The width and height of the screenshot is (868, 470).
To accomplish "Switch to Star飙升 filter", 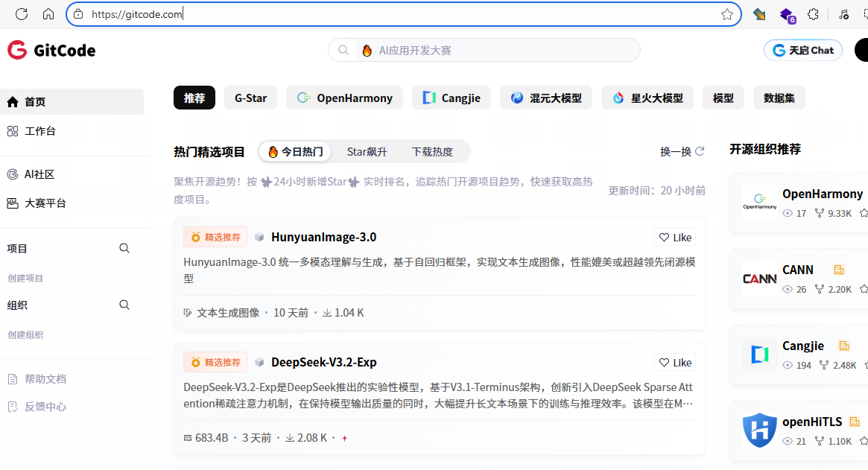I will [367, 152].
